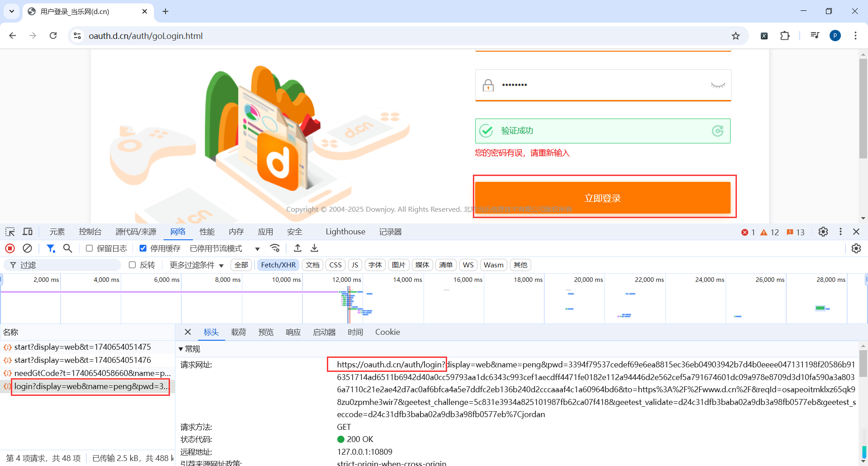Open Chrome three-dot menu

(x=855, y=36)
